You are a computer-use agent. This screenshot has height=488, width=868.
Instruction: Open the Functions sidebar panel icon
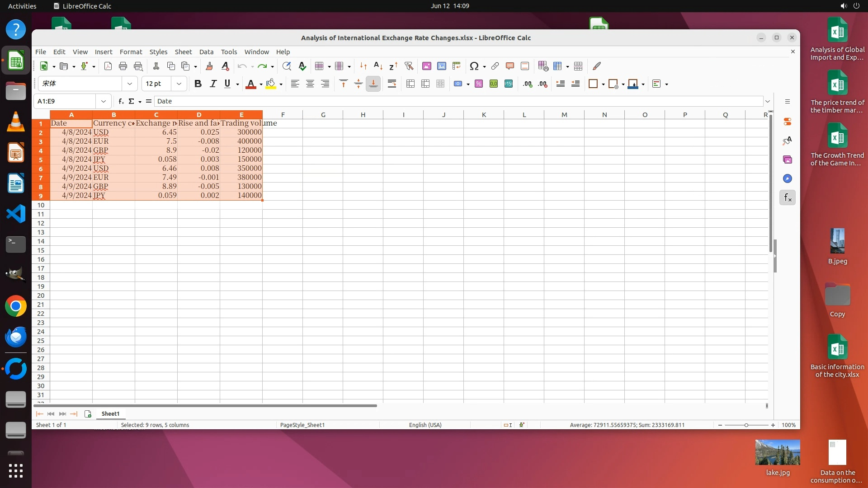click(787, 197)
